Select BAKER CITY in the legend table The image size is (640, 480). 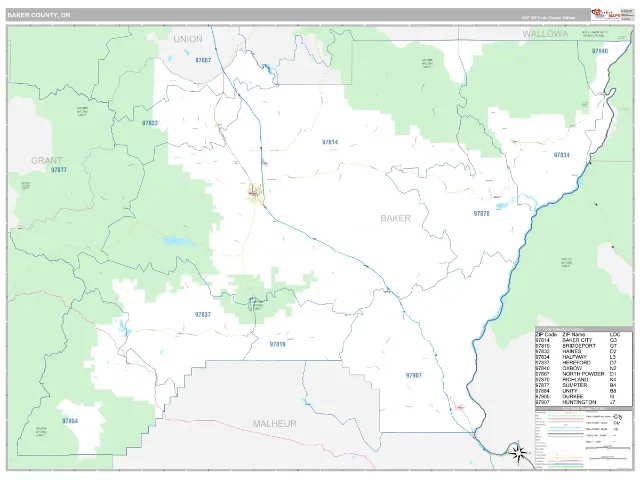tap(577, 340)
